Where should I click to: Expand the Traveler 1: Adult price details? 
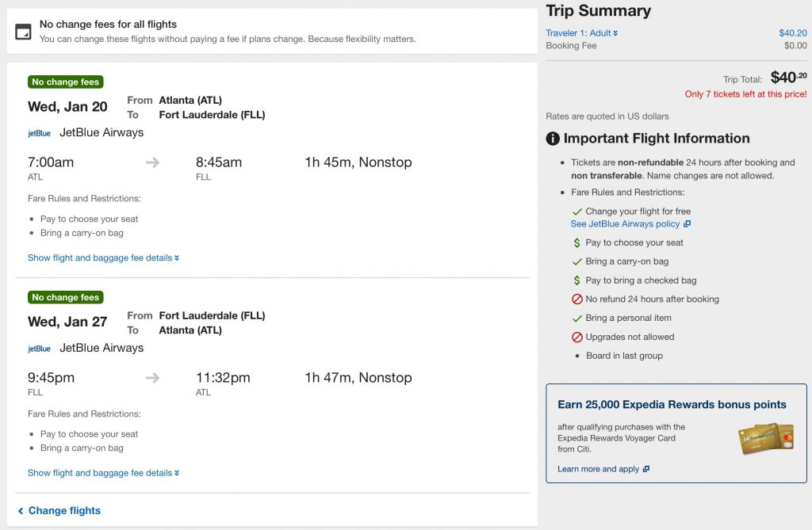pos(581,33)
